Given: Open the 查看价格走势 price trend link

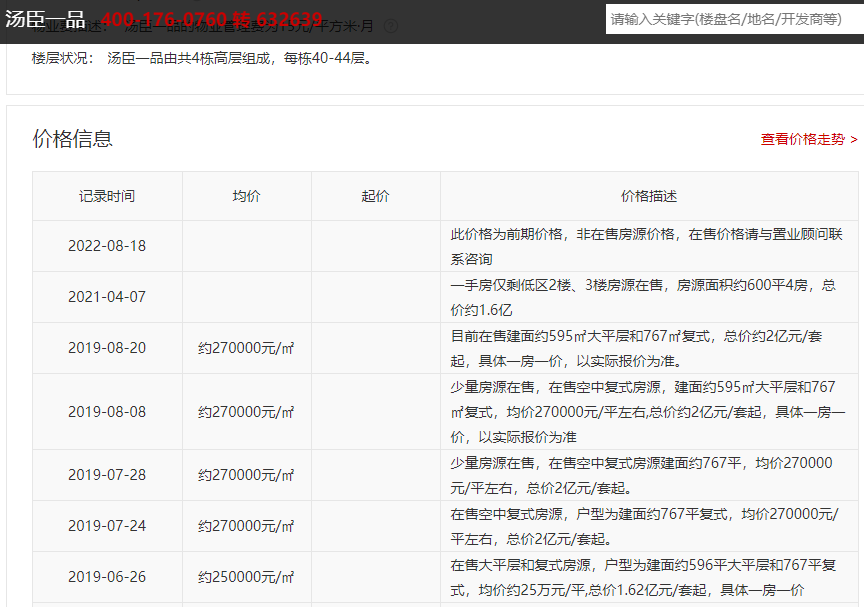Looking at the screenshot, I should (x=808, y=139).
